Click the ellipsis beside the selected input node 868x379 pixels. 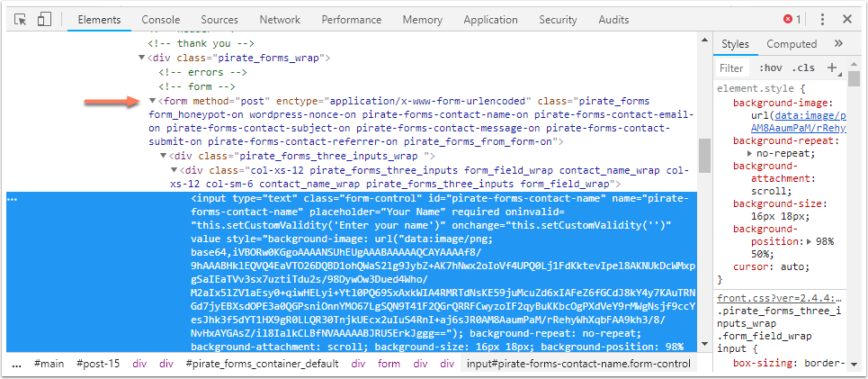(13, 199)
